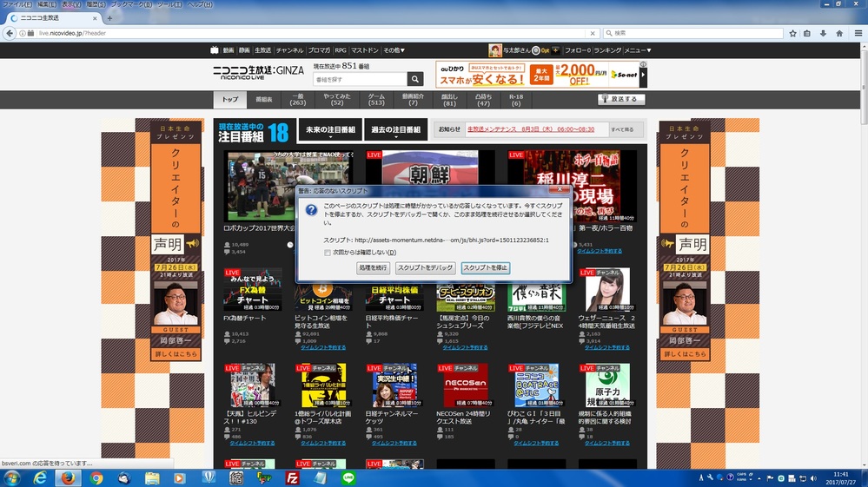Click the 放送する broadcast button
Screen dimensions: 868x487
coord(621,99)
